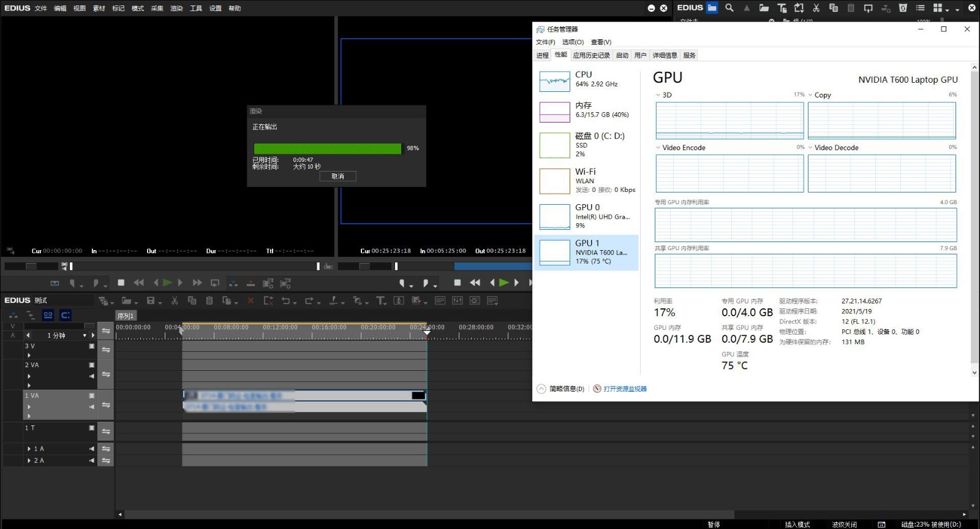The width and height of the screenshot is (980, 529).
Task: Click the voice-over microphone icon
Action: point(399,300)
